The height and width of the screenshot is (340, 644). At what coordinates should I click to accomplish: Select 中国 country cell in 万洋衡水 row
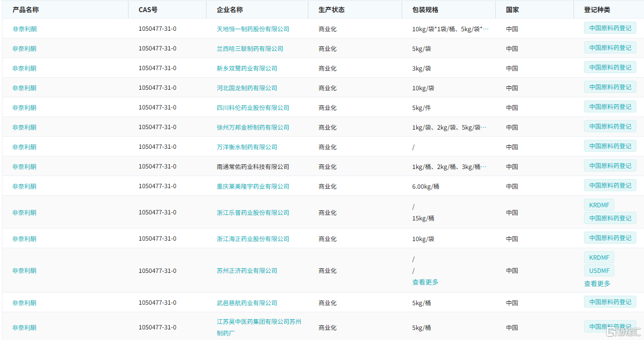(512, 147)
